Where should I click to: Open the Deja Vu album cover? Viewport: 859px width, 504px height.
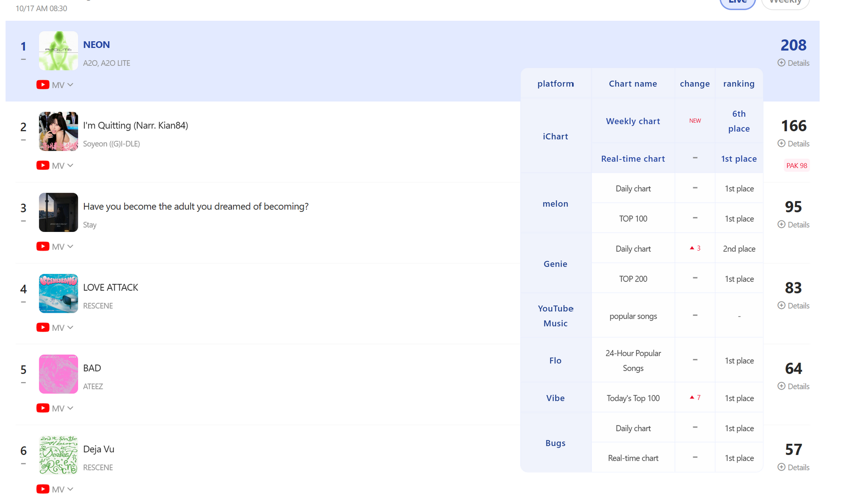click(58, 455)
